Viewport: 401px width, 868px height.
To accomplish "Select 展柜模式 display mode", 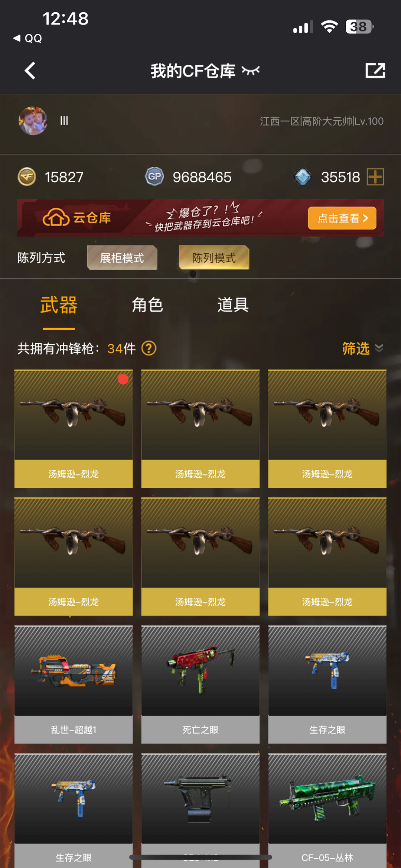I will point(122,258).
